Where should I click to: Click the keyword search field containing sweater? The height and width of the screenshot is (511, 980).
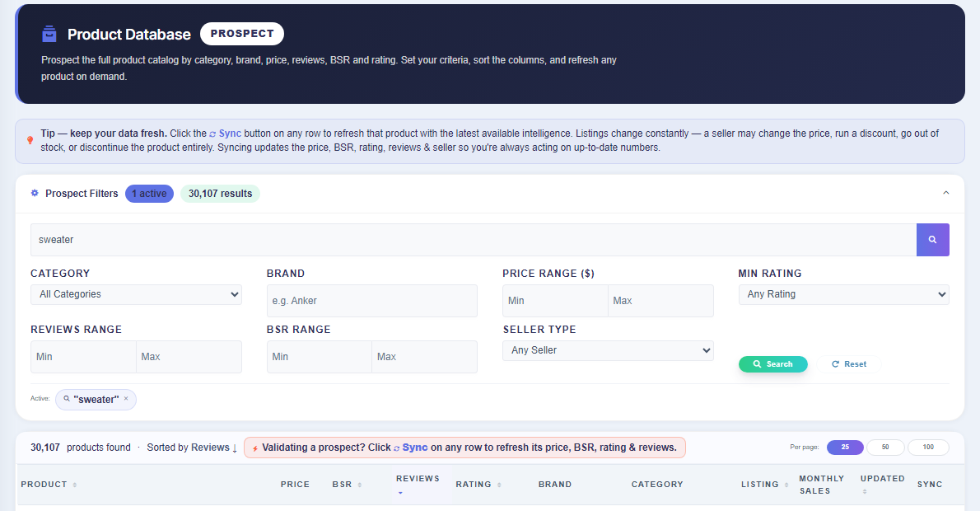474,240
